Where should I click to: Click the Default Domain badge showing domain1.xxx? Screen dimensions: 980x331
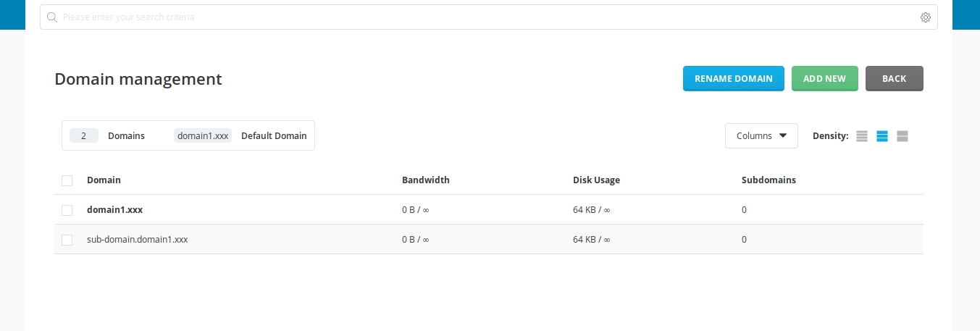point(203,136)
